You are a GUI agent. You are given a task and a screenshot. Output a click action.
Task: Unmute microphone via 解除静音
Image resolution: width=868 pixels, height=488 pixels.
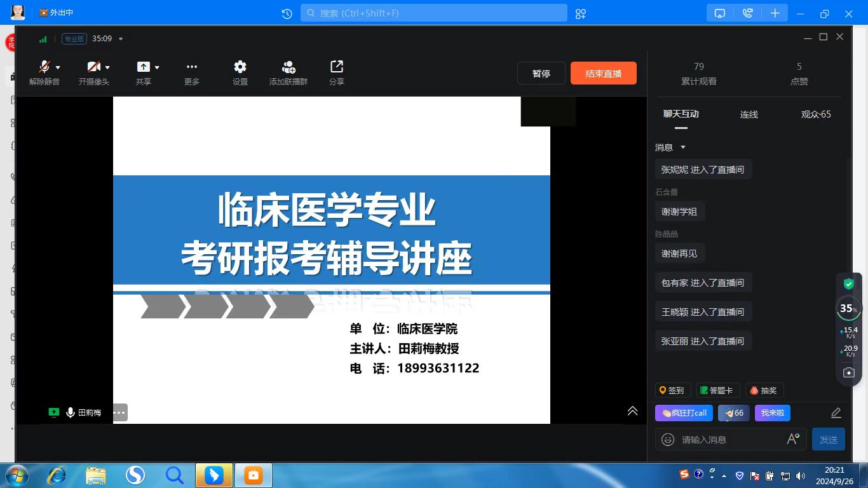click(x=44, y=67)
